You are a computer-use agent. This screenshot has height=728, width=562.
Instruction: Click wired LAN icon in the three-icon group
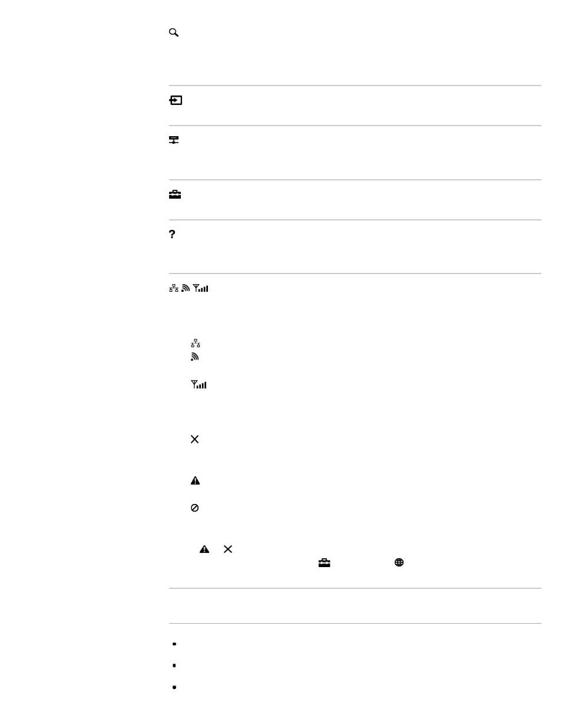[174, 288]
